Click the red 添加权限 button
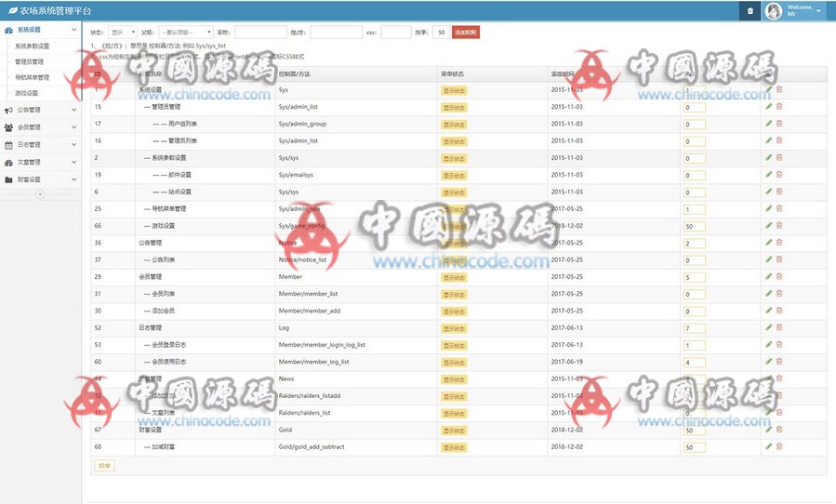The image size is (836, 504). (x=466, y=32)
